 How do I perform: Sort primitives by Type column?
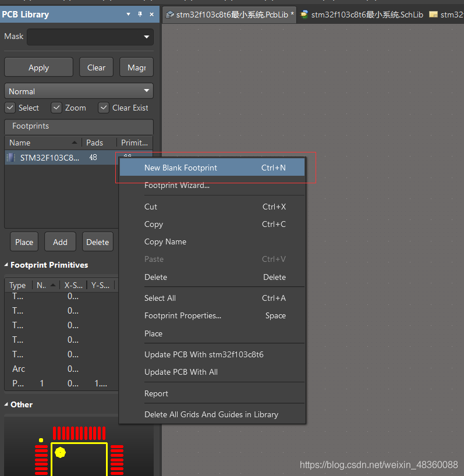(18, 285)
